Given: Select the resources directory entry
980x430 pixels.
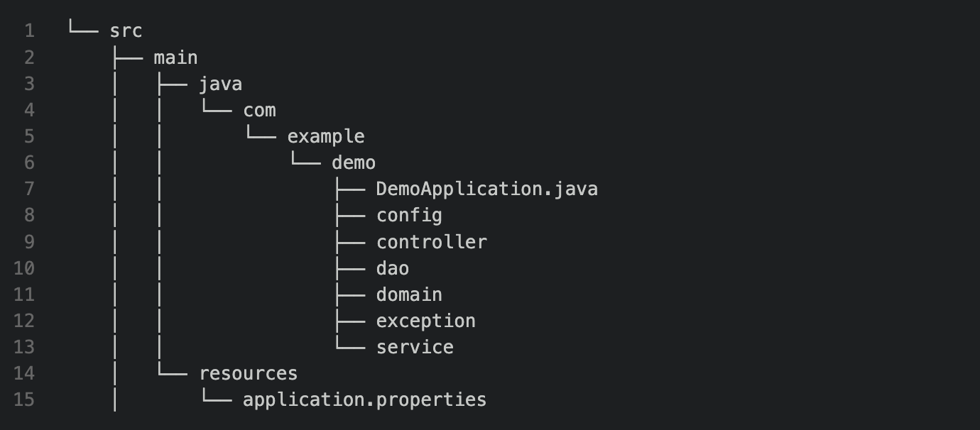Looking at the screenshot, I should (x=249, y=373).
